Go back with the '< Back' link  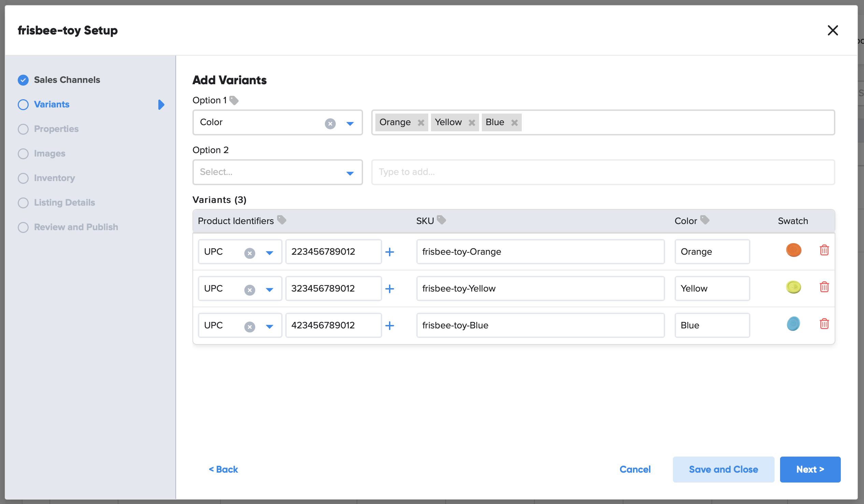(x=223, y=470)
